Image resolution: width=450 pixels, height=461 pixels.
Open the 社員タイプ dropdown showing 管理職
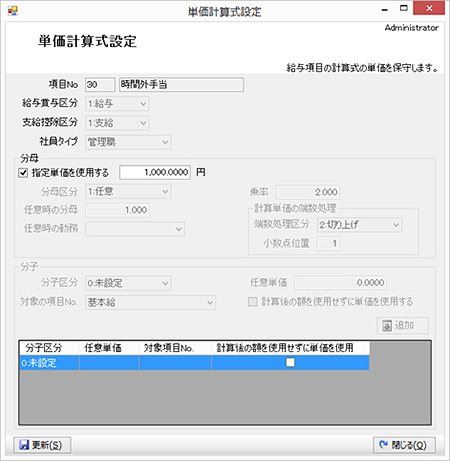click(x=128, y=142)
